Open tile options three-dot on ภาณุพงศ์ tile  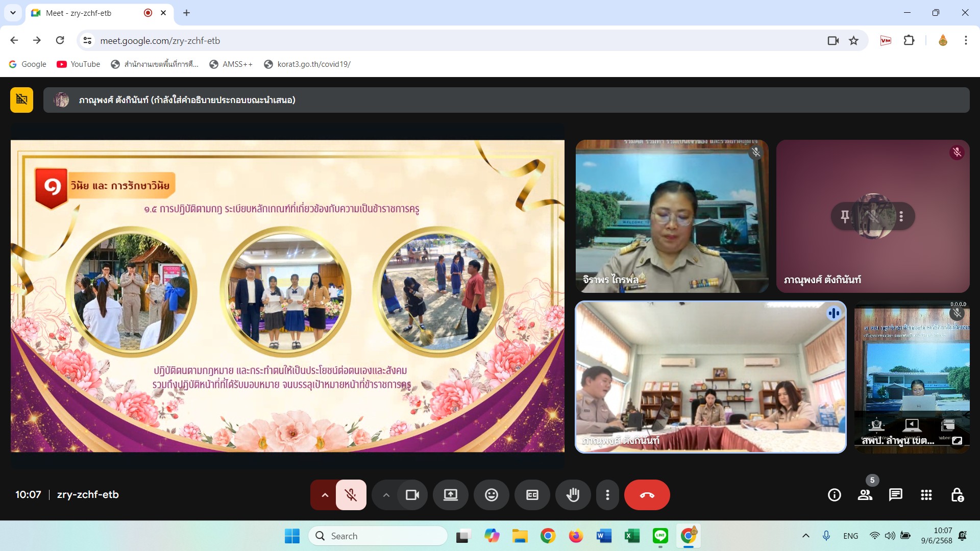pos(901,216)
